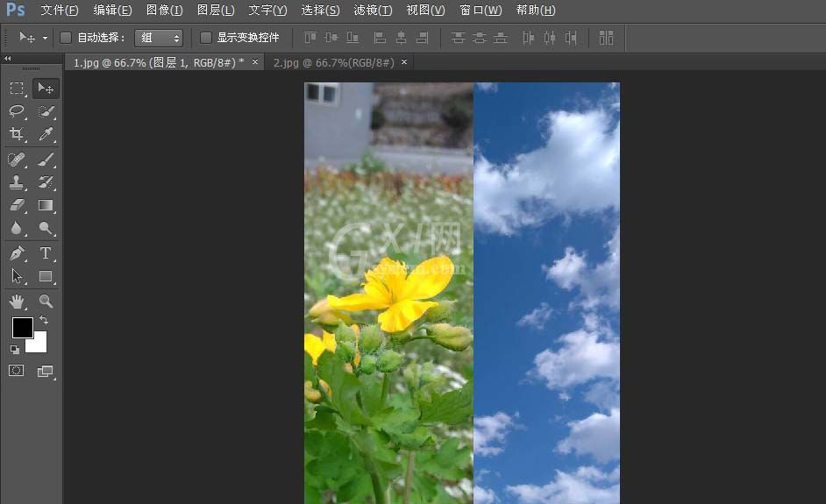Distribute bottom edges button

pos(501,38)
